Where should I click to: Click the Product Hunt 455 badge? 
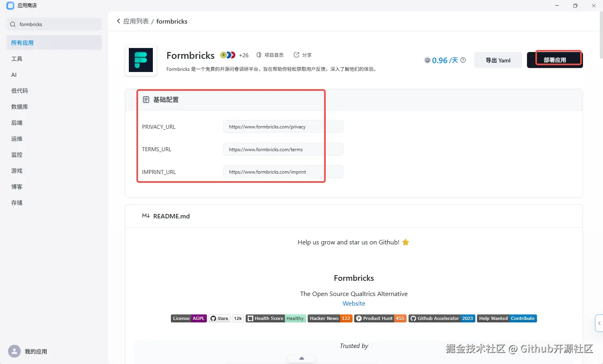point(381,318)
